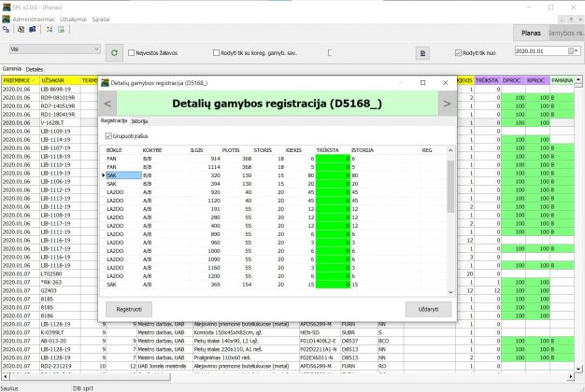Image resolution: width=585 pixels, height=392 pixels.
Task: Enable the Neįvestos žaliavos checkbox
Action: pos(131,53)
